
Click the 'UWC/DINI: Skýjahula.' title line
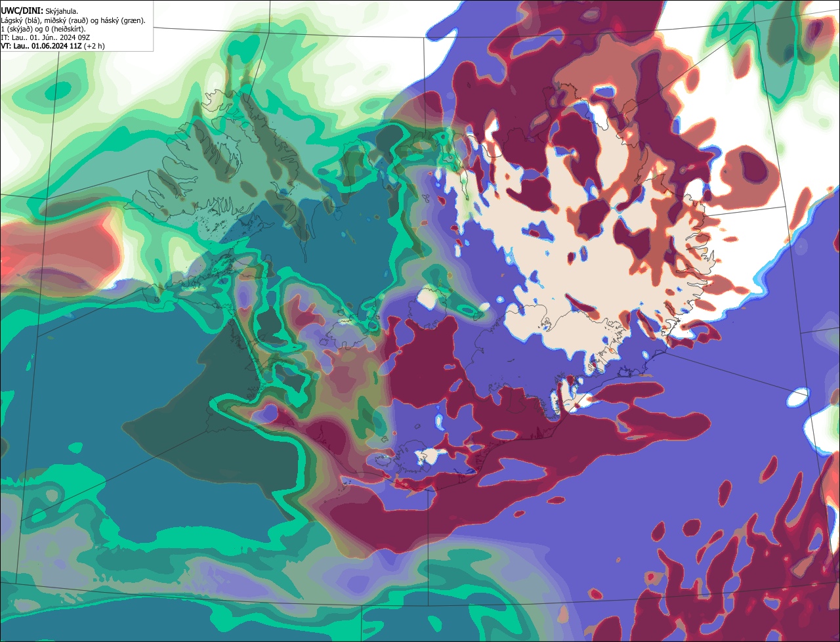39,11
